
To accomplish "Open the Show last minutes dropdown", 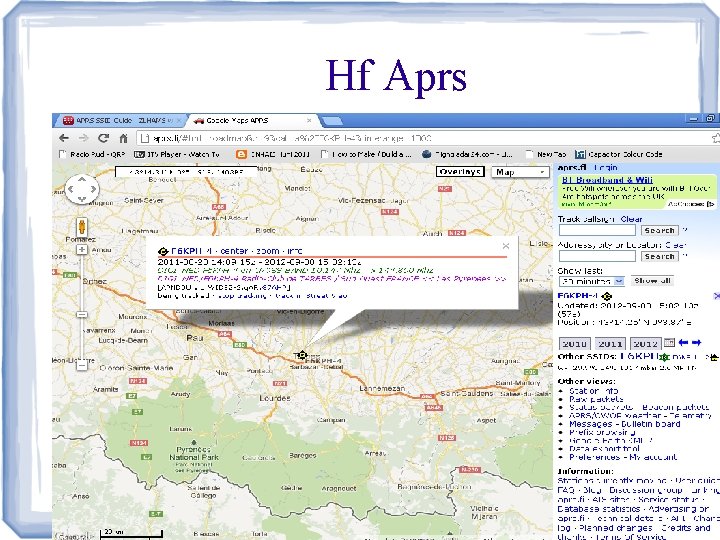I will click(x=591, y=281).
